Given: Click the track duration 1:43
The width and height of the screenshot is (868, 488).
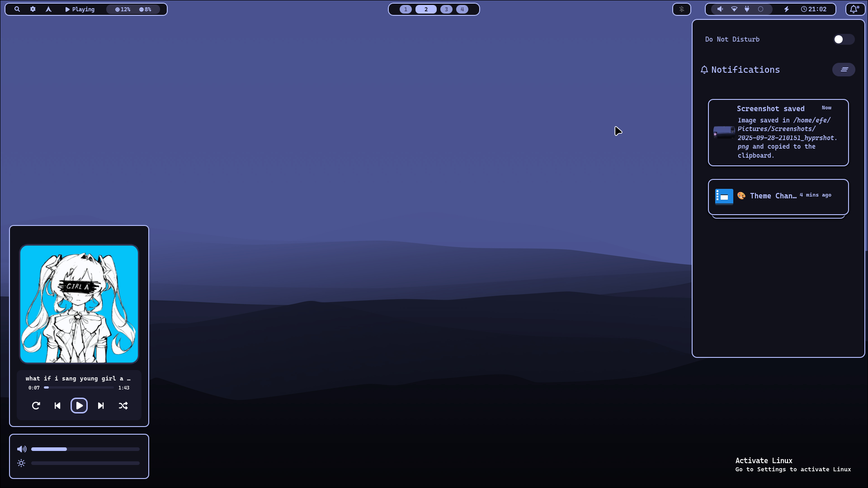Looking at the screenshot, I should (124, 388).
